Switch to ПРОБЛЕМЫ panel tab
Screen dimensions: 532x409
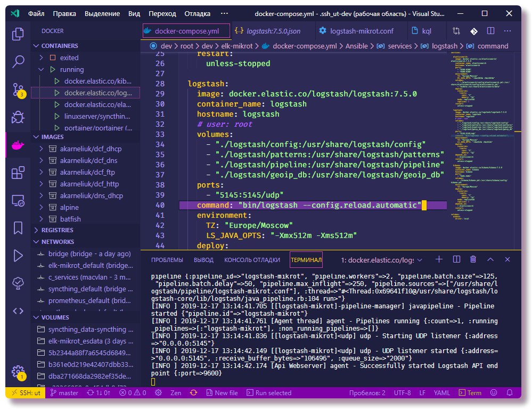167,260
